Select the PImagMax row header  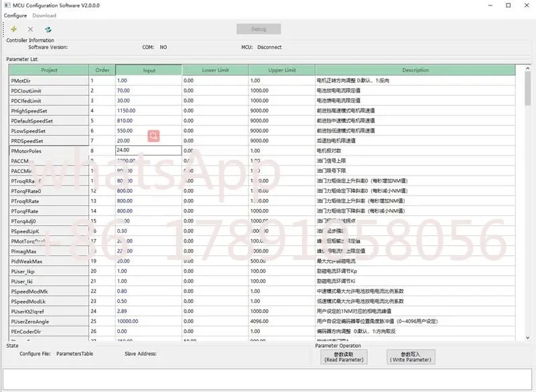(49, 251)
